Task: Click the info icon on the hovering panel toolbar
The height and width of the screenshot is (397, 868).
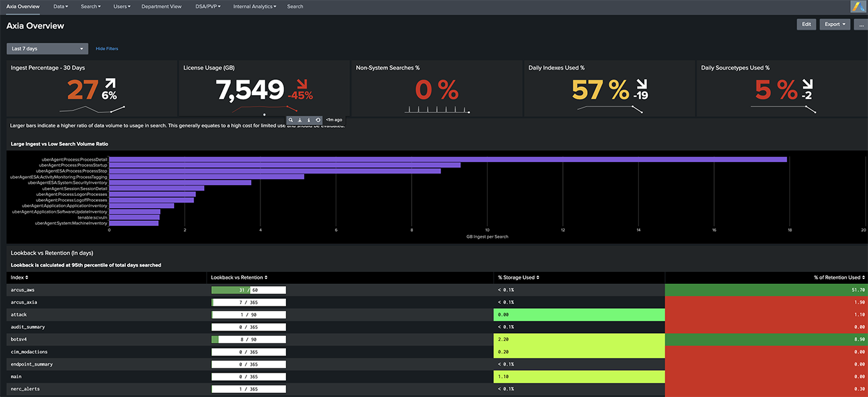Action: tap(309, 119)
